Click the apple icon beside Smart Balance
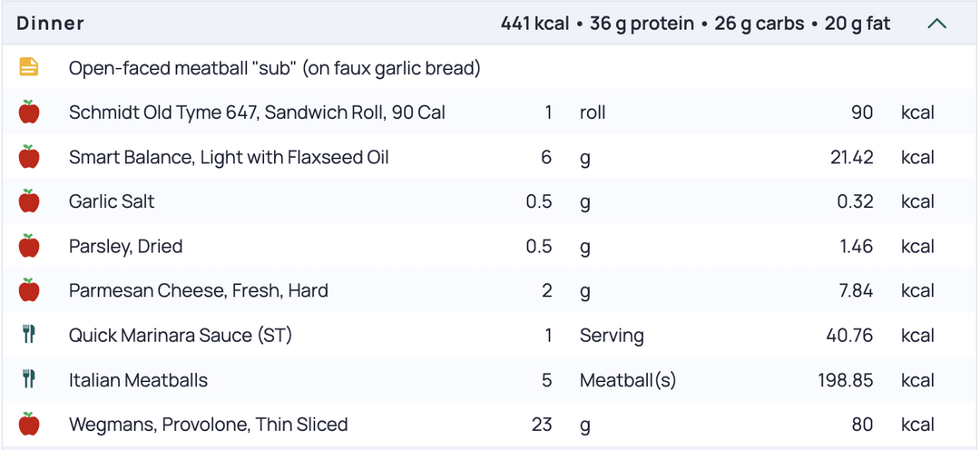This screenshot has width=980, height=450. [29, 156]
